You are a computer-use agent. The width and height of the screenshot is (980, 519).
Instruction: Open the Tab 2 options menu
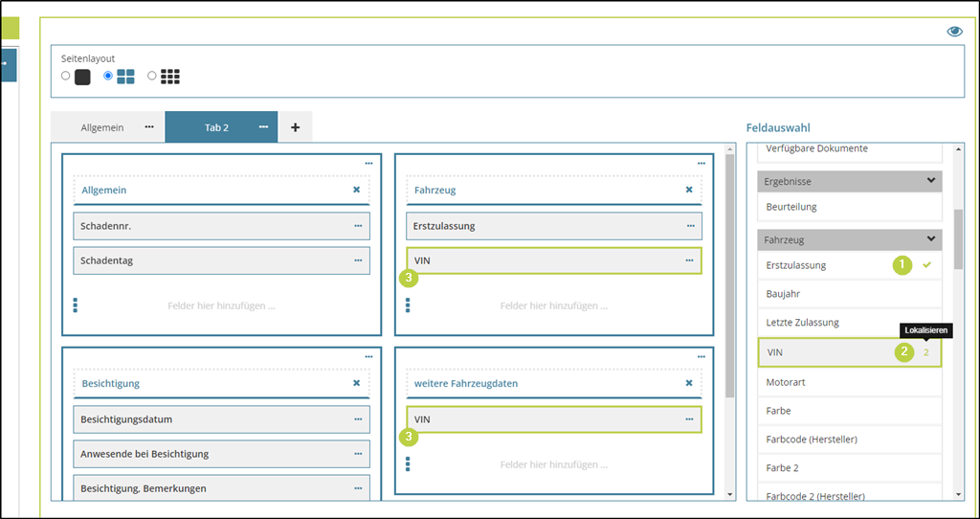pos(263,126)
